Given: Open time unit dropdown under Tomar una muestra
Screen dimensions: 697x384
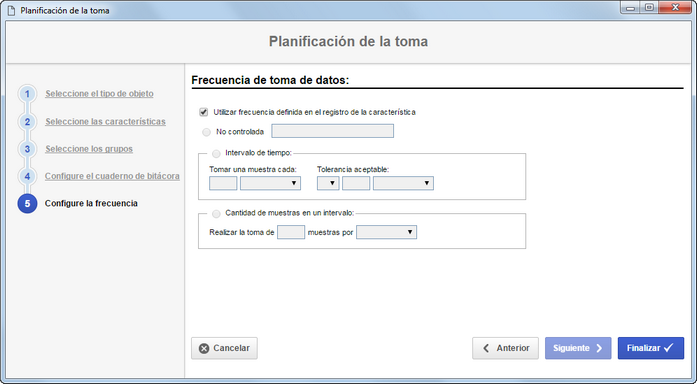Looking at the screenshot, I should point(270,183).
